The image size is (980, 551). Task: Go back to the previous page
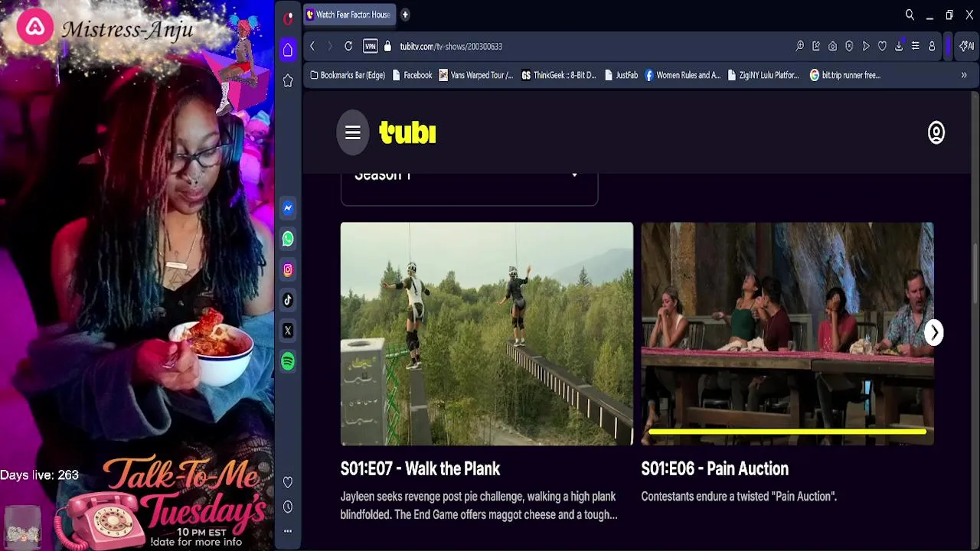pyautogui.click(x=312, y=46)
